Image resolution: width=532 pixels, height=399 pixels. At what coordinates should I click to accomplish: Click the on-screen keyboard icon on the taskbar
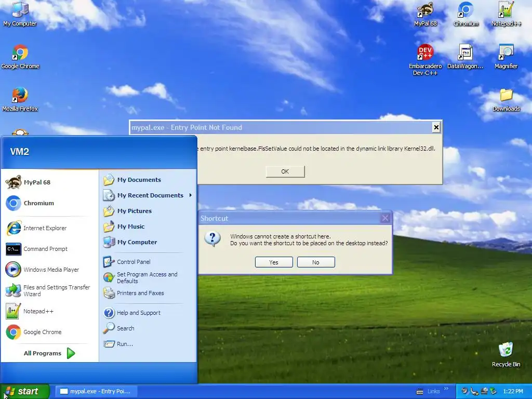420,392
